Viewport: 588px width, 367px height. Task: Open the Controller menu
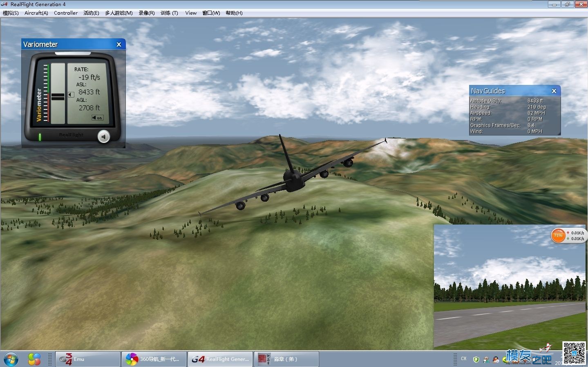(x=65, y=13)
